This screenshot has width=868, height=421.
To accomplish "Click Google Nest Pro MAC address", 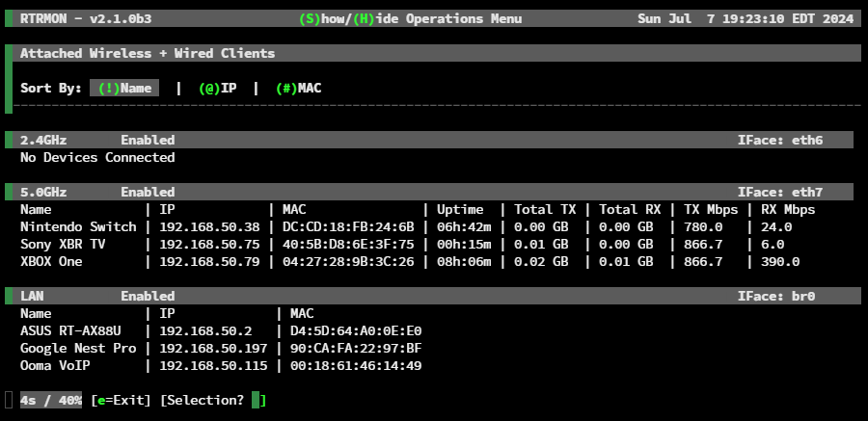I will click(x=356, y=349).
